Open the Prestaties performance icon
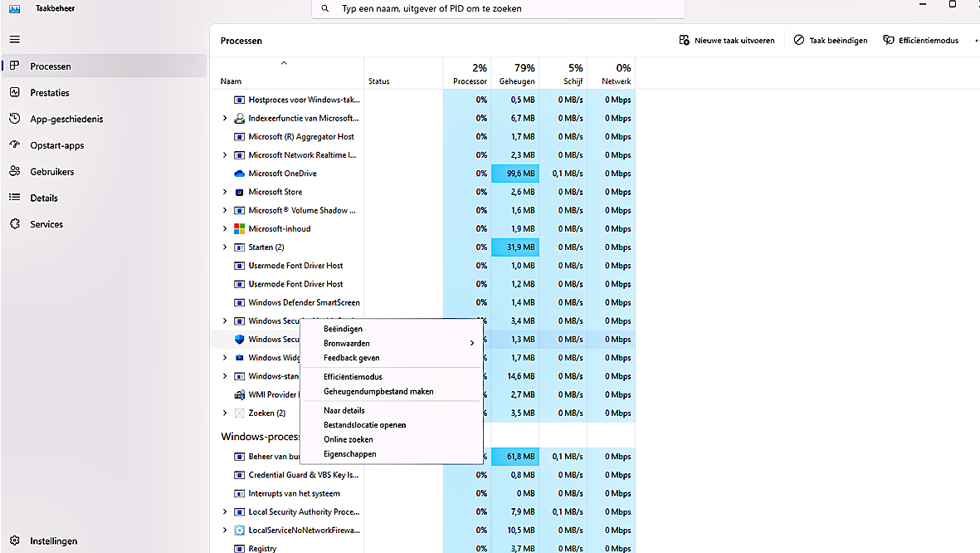The image size is (980, 553). point(15,92)
